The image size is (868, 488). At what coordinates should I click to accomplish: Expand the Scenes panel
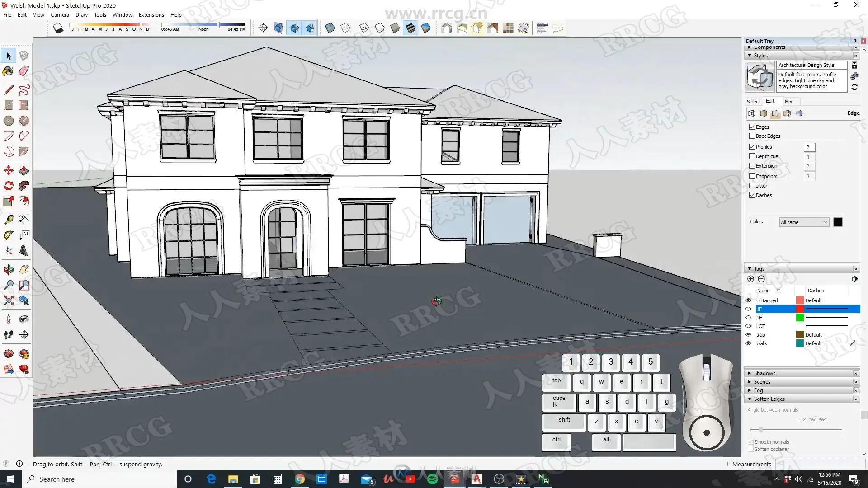pos(762,382)
